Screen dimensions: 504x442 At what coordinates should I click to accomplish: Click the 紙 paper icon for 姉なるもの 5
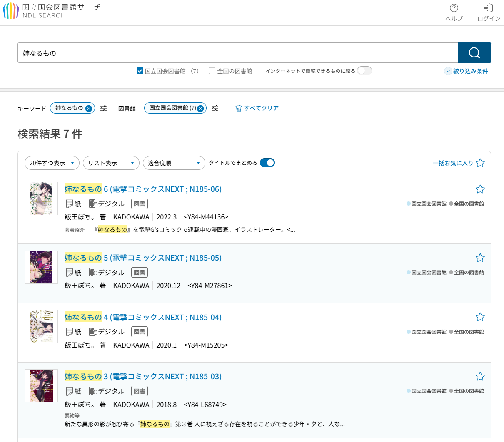click(70, 273)
